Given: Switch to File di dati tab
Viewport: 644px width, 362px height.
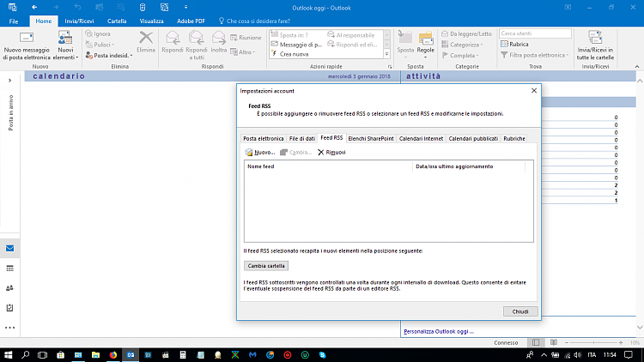Looking at the screenshot, I should click(302, 139).
